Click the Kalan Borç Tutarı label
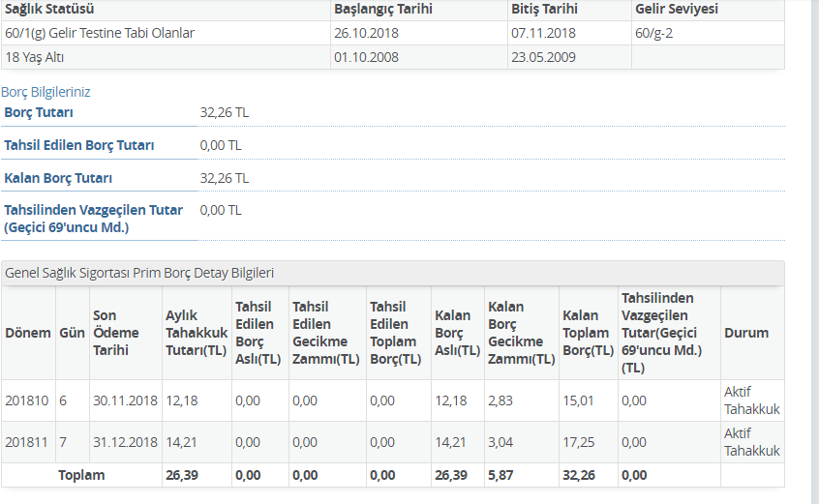The width and height of the screenshot is (819, 504). click(x=58, y=178)
